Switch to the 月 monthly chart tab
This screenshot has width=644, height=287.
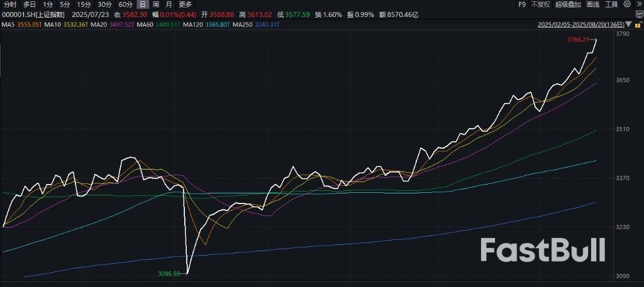169,4
